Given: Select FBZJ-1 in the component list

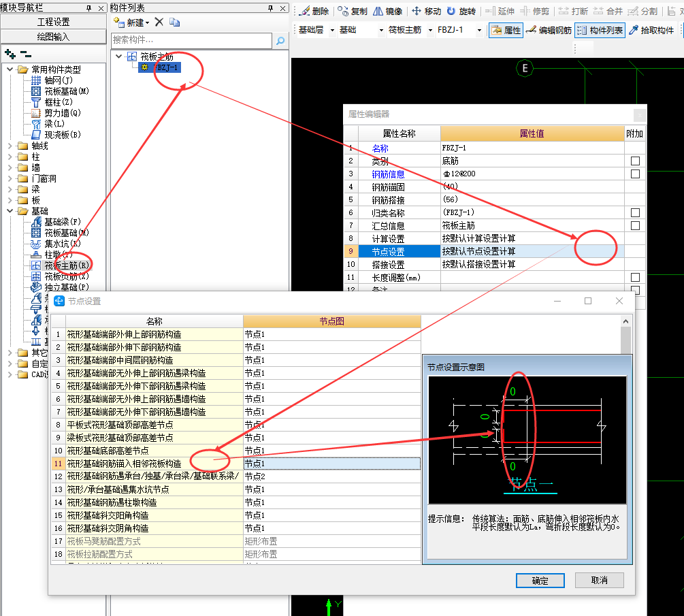Looking at the screenshot, I should [160, 67].
